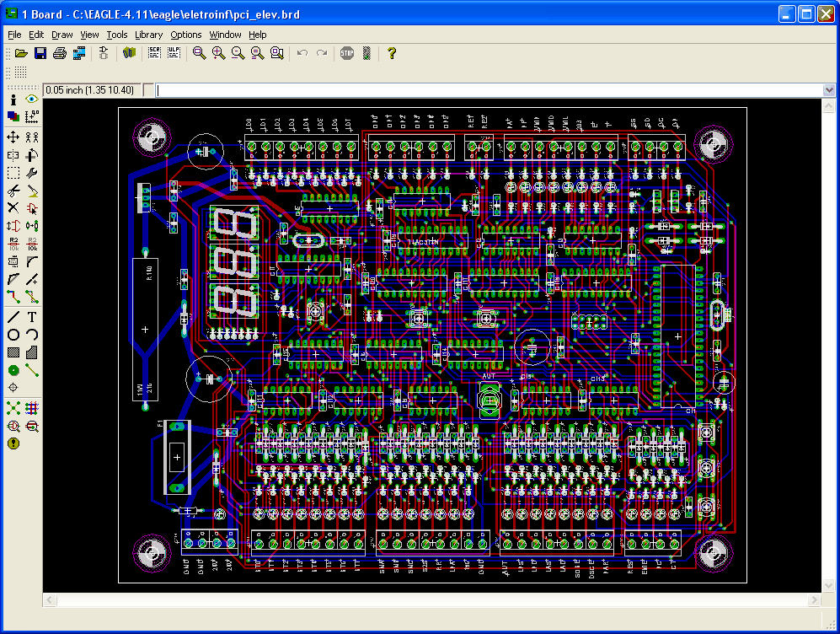
Task: Click the Save disk icon
Action: (40, 53)
